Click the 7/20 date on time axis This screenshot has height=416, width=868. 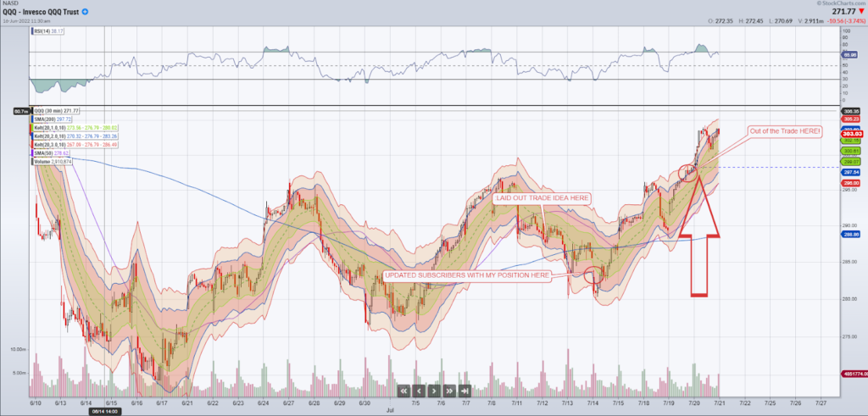[694, 404]
